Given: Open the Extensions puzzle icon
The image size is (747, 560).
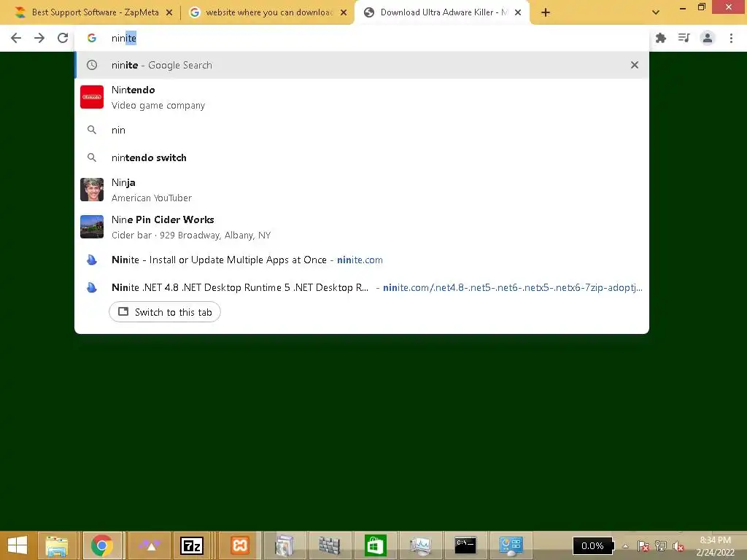Looking at the screenshot, I should pos(661,38).
